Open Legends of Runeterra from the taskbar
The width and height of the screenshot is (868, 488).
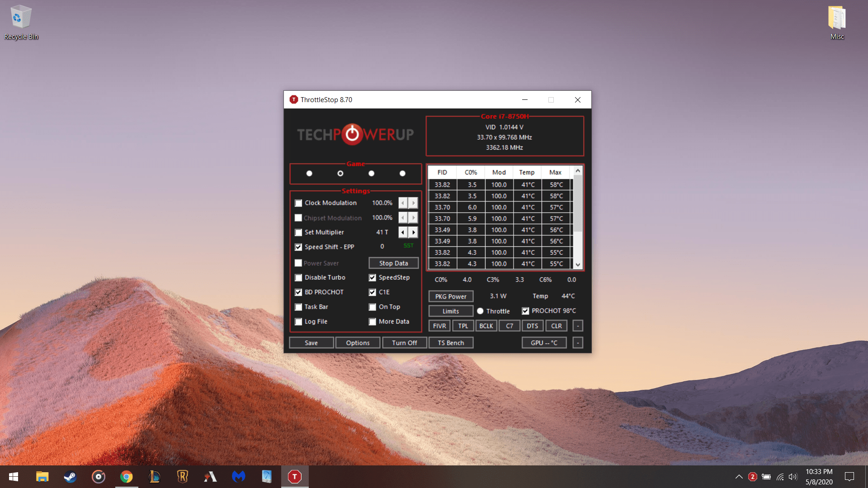(182, 477)
